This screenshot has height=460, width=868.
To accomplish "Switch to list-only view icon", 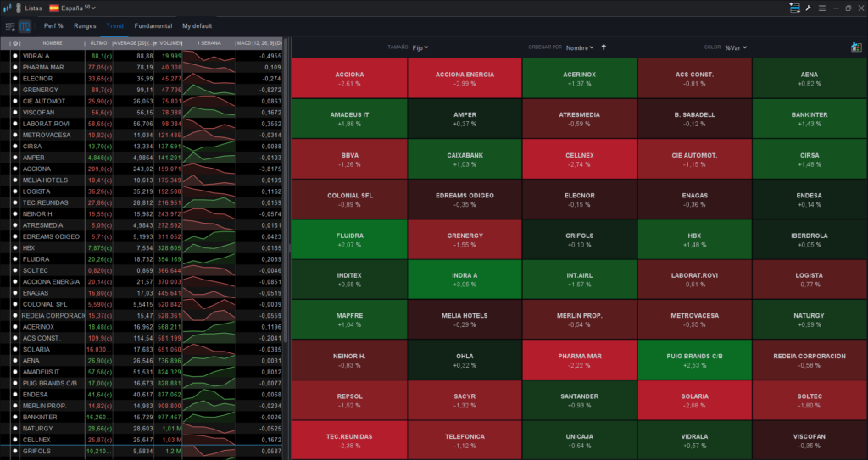I will pyautogui.click(x=10, y=26).
